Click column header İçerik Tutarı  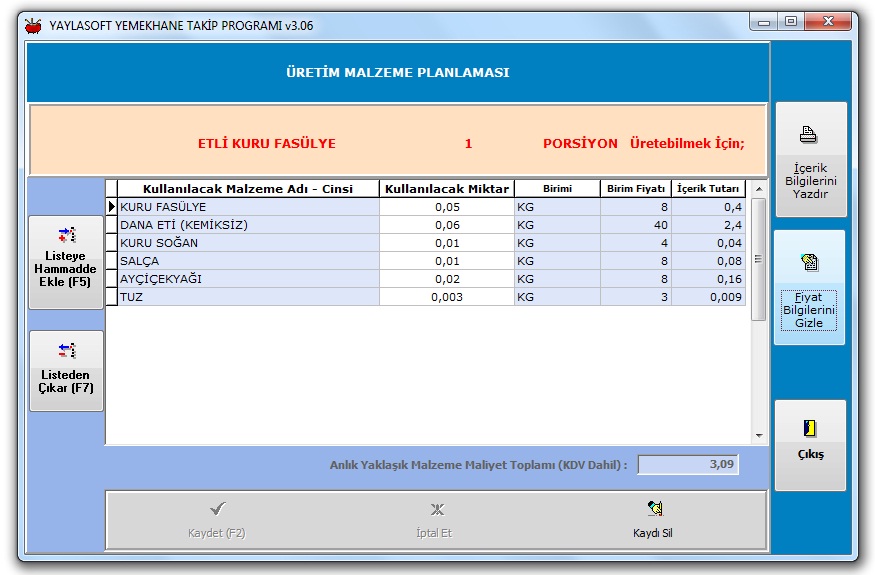click(708, 189)
